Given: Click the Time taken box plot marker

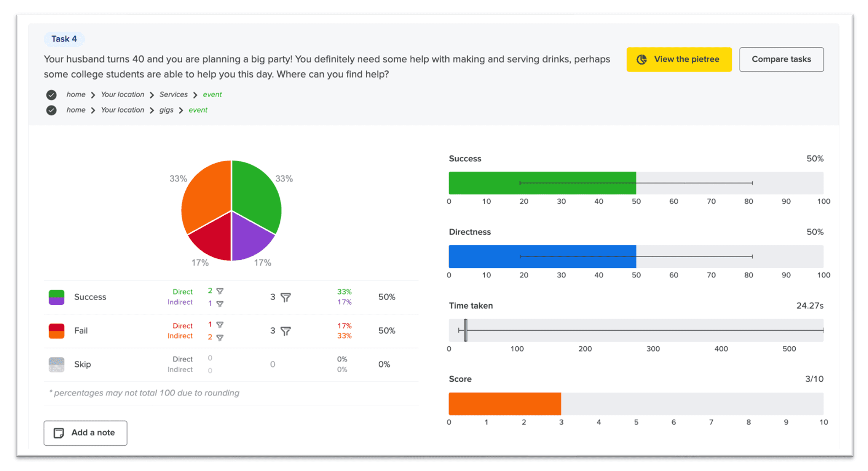Looking at the screenshot, I should click(x=465, y=330).
